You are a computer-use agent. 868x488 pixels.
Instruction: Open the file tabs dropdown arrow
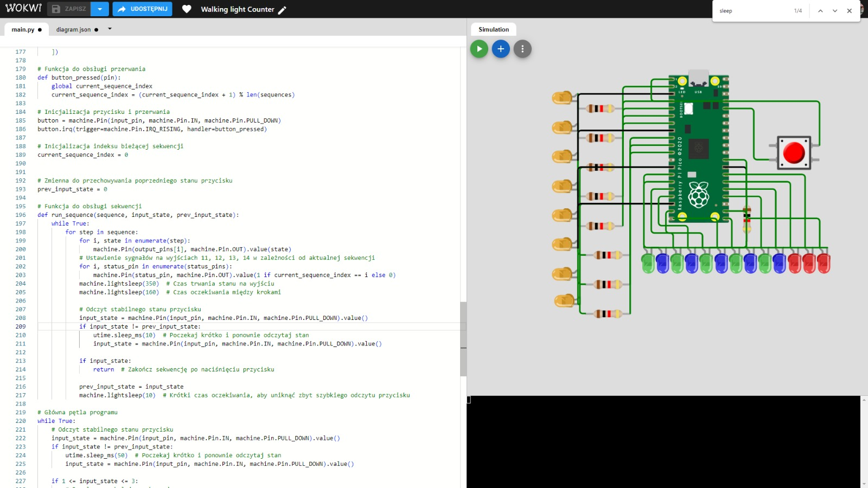(x=110, y=29)
